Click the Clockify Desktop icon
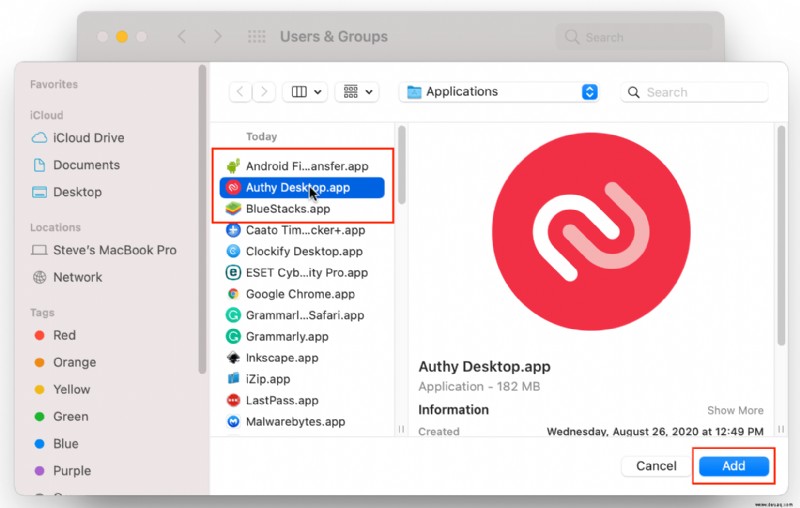This screenshot has width=800, height=508. click(x=233, y=251)
